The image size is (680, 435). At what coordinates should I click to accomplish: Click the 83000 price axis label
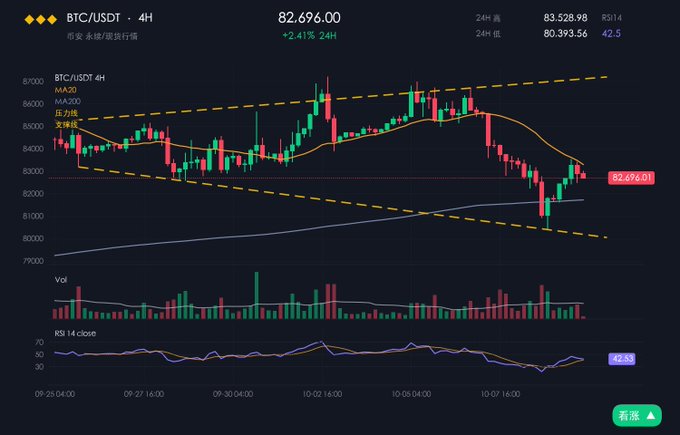tap(33, 171)
